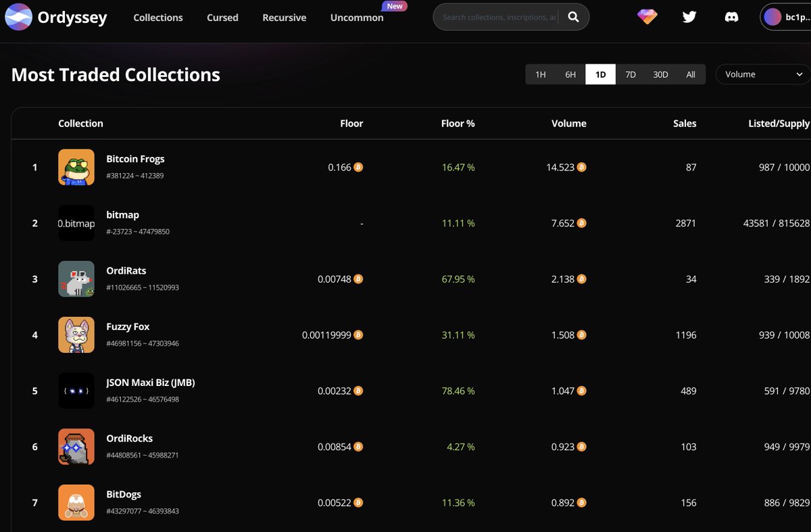This screenshot has height=532, width=811.
Task: Select the 30D time range
Action: click(x=660, y=74)
